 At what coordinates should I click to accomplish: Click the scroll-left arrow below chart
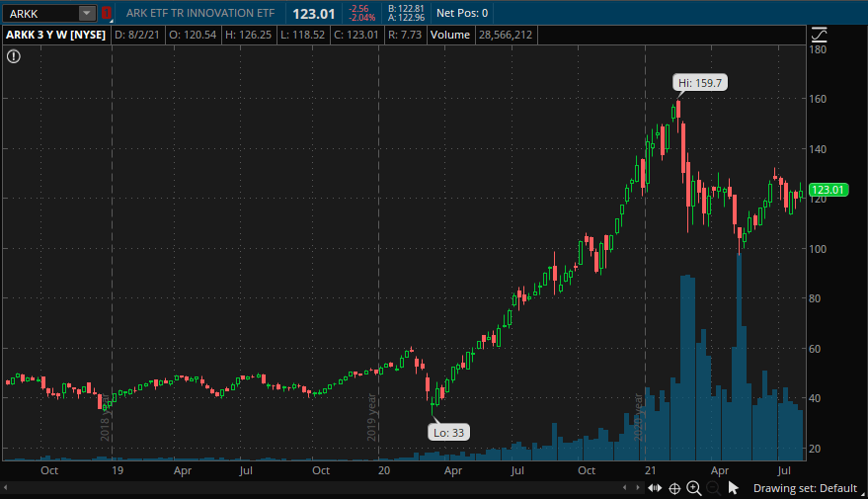625,488
